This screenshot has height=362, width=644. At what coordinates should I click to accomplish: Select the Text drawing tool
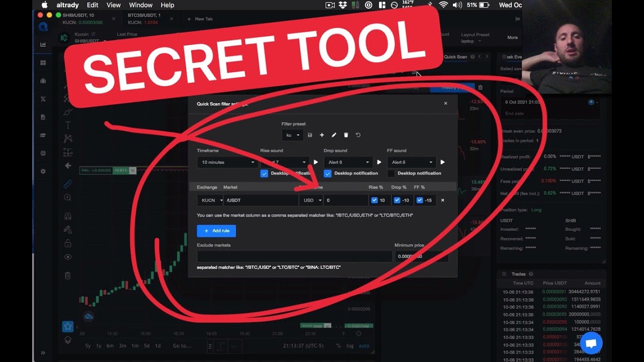68,125
